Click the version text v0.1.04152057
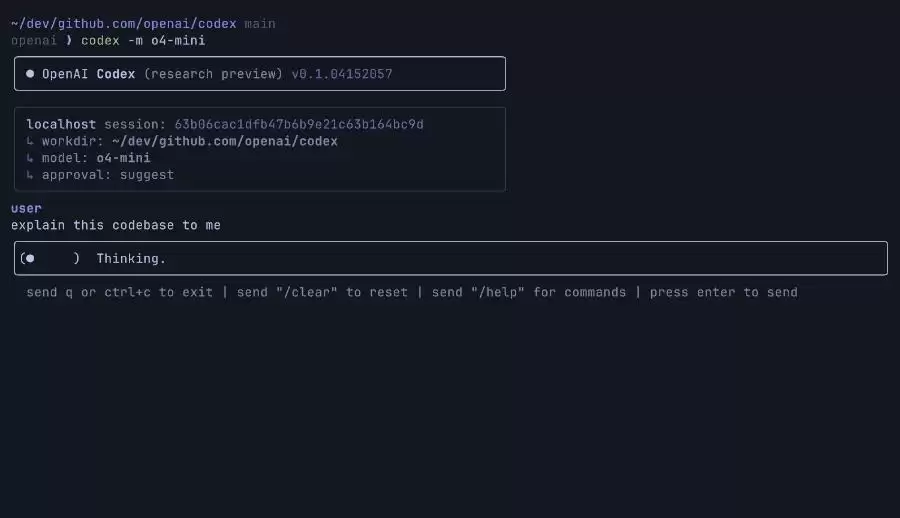The width and height of the screenshot is (900, 518). (x=342, y=74)
